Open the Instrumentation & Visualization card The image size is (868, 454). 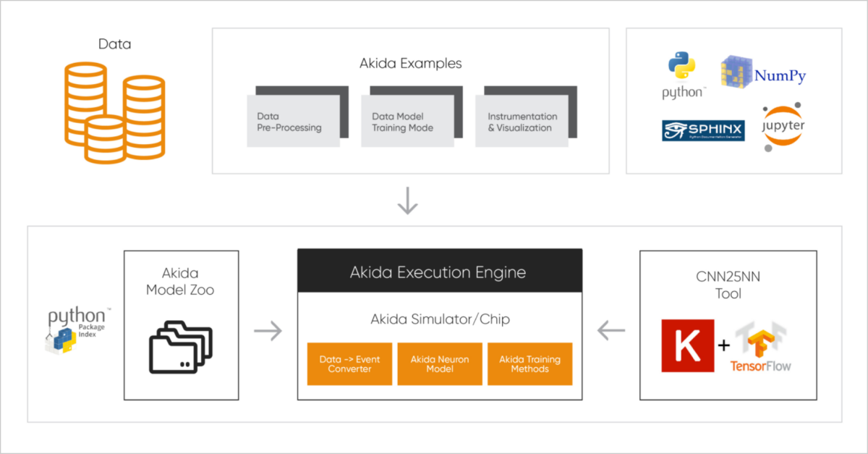[x=521, y=121]
